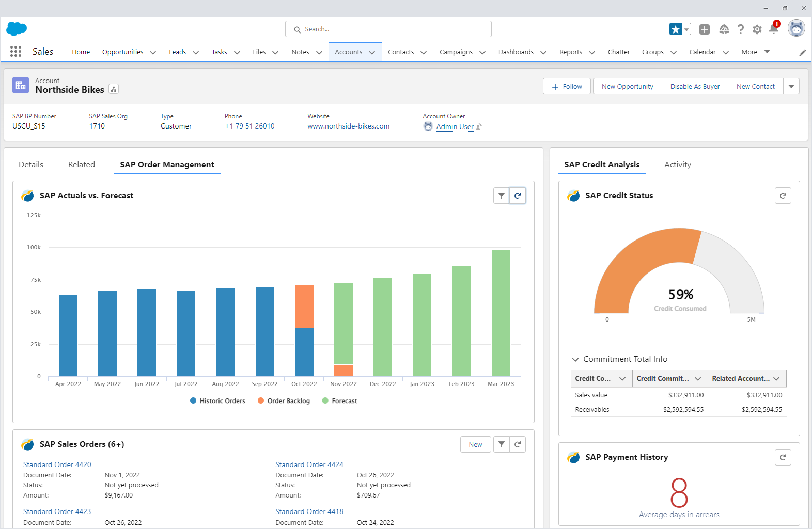
Task: Open Standard Order 4423 link
Action: tap(57, 511)
